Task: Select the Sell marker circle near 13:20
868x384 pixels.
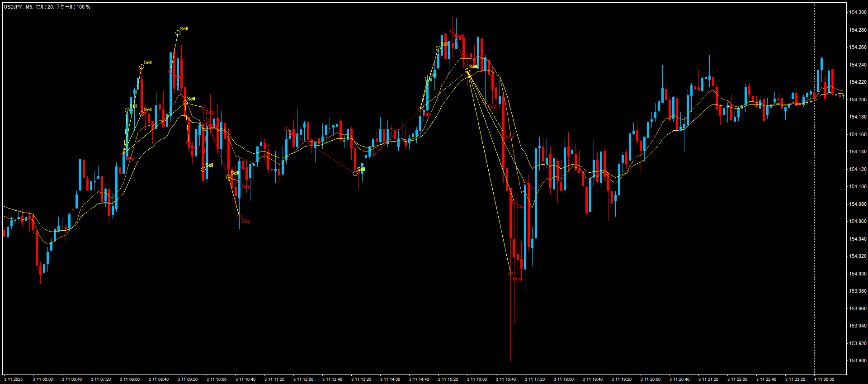Action: coord(355,173)
